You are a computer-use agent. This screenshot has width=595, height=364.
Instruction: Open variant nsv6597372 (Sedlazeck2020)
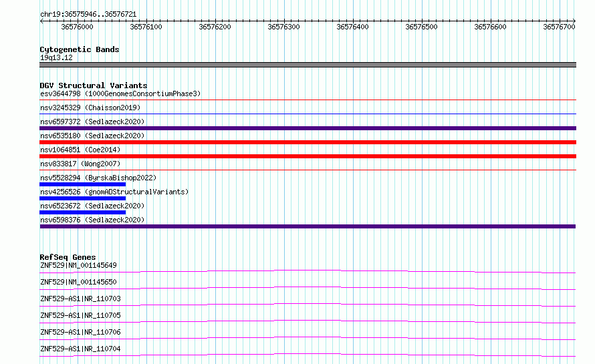[92, 122]
